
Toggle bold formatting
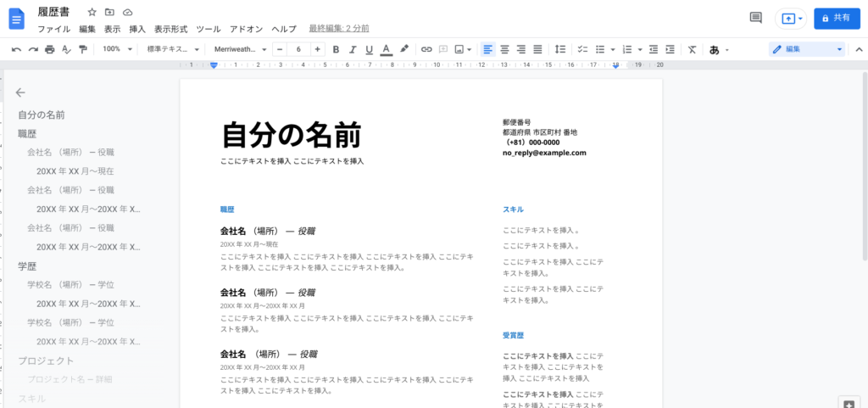click(x=336, y=49)
